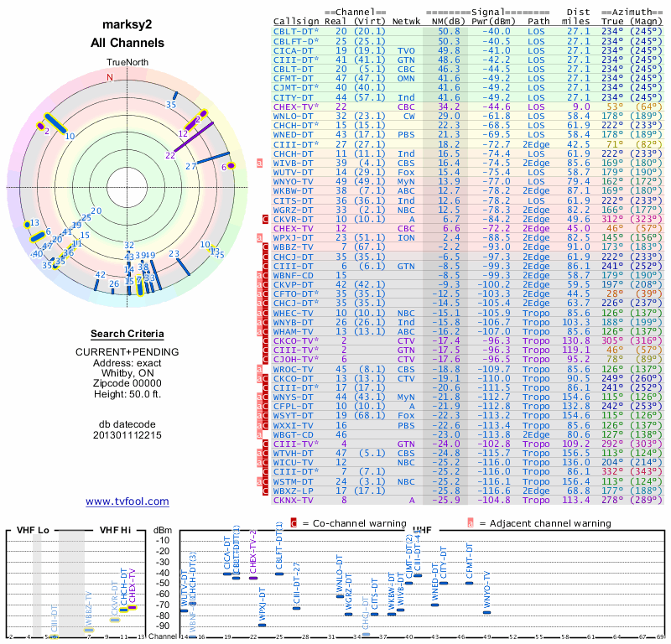Click the 'Pwr(dBm)' column header
Screen dimensions: 671x644
[493, 22]
